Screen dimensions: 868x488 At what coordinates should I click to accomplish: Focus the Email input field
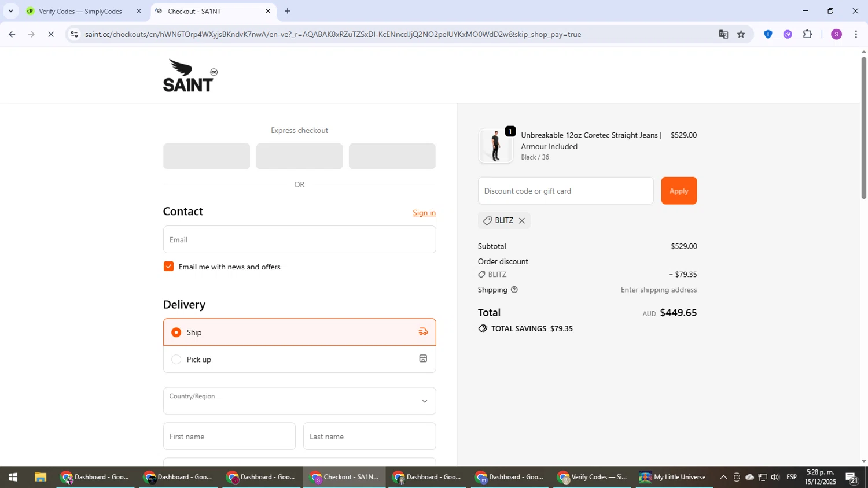tap(299, 239)
